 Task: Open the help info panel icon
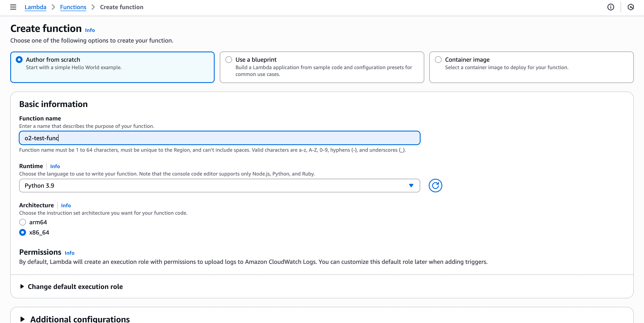click(x=611, y=7)
